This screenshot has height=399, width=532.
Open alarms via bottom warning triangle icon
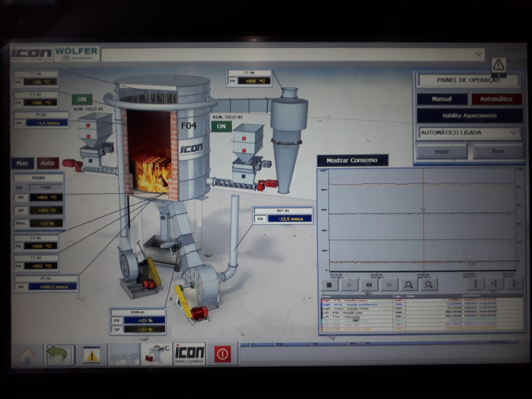click(x=92, y=355)
